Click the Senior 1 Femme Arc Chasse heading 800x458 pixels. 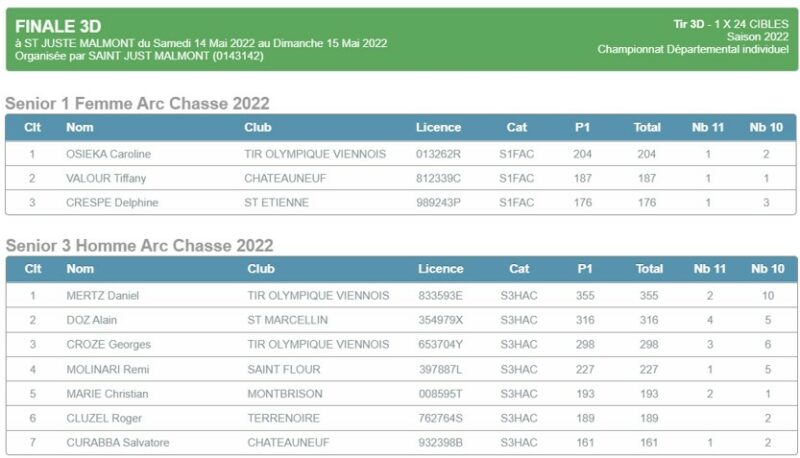137,104
